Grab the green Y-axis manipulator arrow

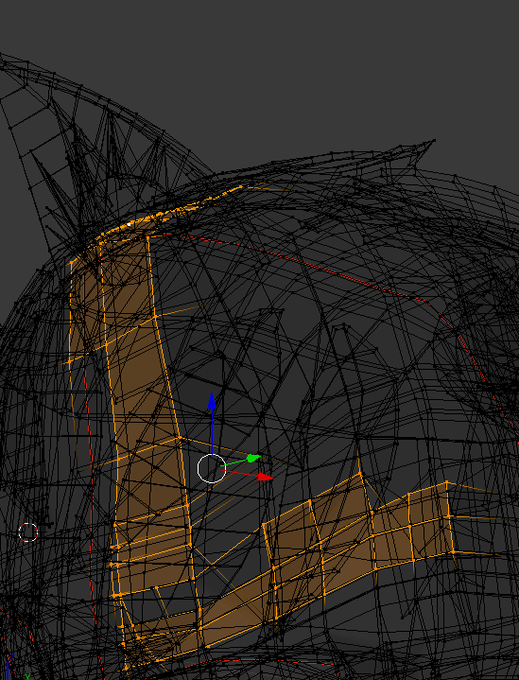pos(253,458)
